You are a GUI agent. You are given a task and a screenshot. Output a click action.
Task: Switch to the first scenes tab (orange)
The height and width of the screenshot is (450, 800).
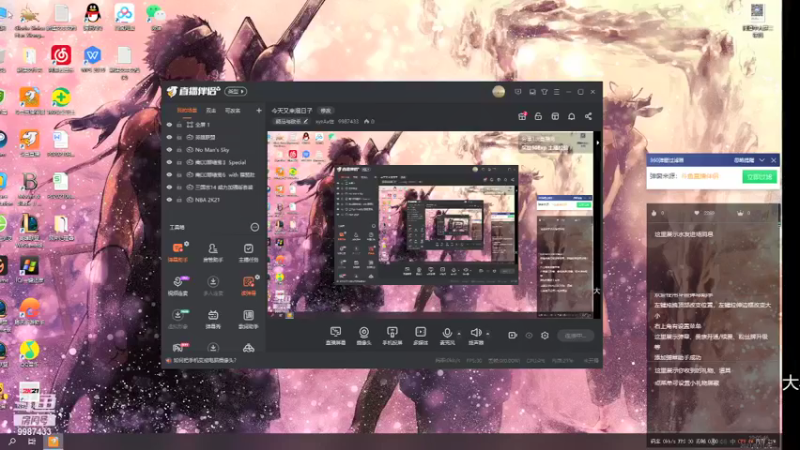point(187,110)
